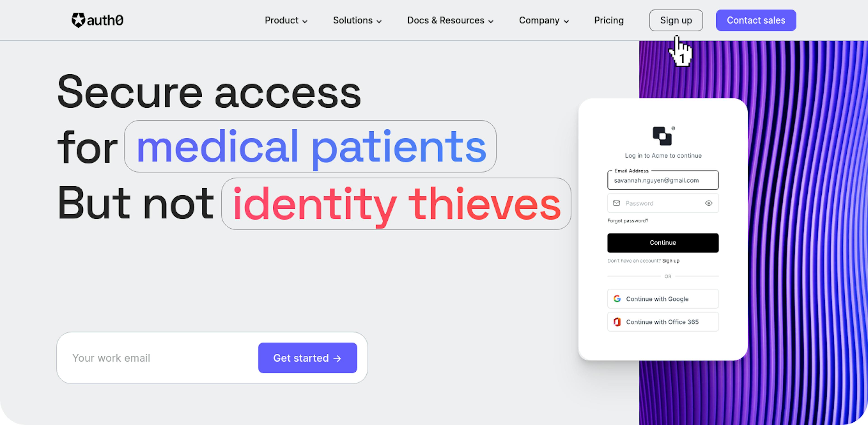This screenshot has height=425, width=868.
Task: Click the work email input field
Action: point(158,357)
